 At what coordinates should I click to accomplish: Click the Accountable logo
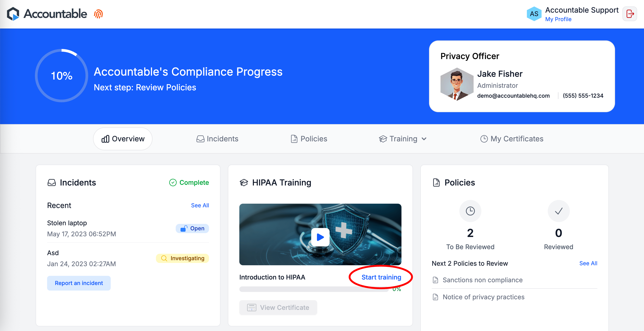tap(47, 14)
